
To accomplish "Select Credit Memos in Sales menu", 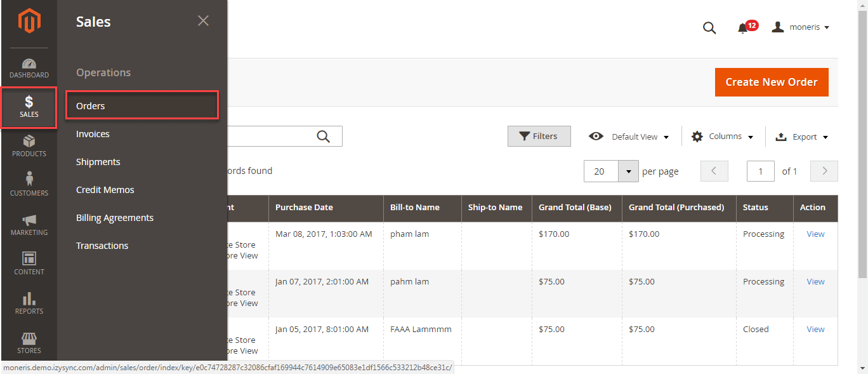I will click(105, 190).
